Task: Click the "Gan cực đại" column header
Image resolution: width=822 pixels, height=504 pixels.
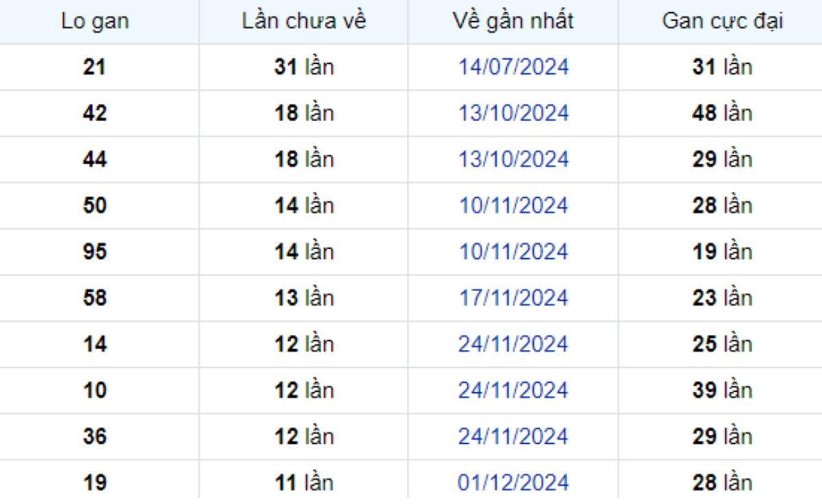Action: (722, 21)
